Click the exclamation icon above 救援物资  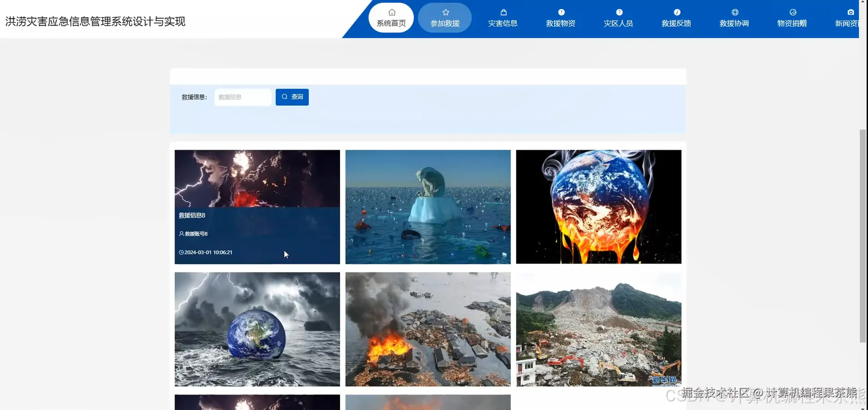[562, 12]
